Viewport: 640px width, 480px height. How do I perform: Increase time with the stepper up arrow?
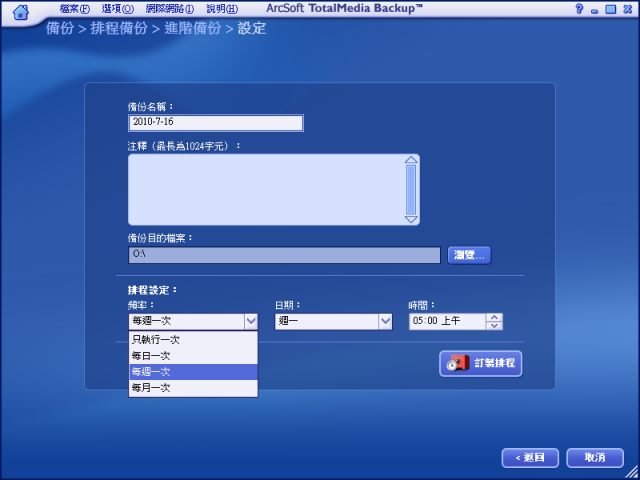pyautogui.click(x=495, y=318)
